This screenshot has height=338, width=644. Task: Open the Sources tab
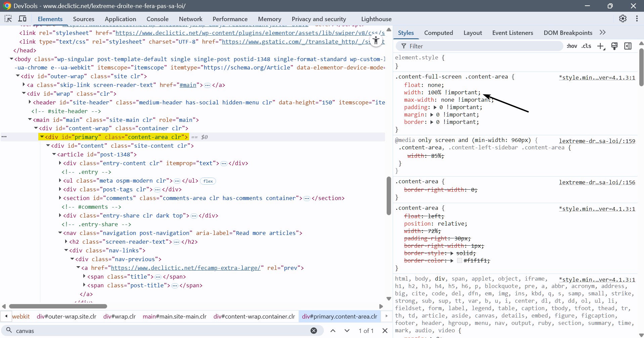[x=84, y=19]
